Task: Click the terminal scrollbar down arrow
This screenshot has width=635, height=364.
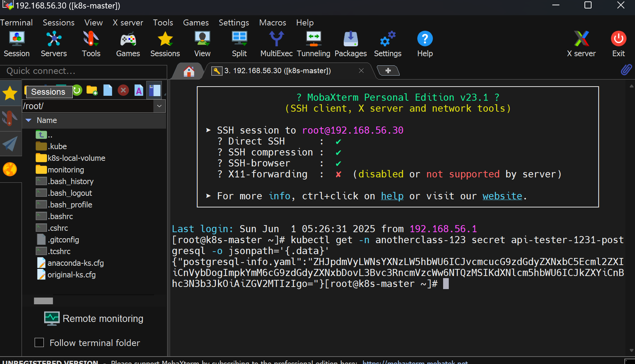Action: (631, 351)
